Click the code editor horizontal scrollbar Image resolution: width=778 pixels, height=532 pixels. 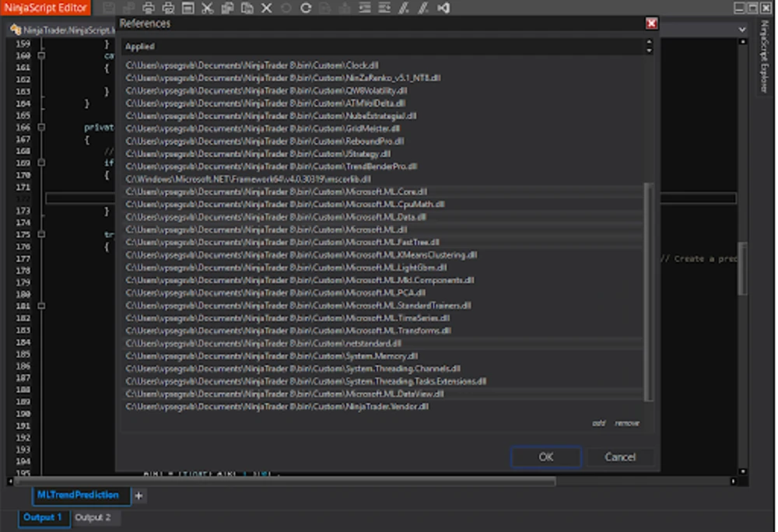286,481
